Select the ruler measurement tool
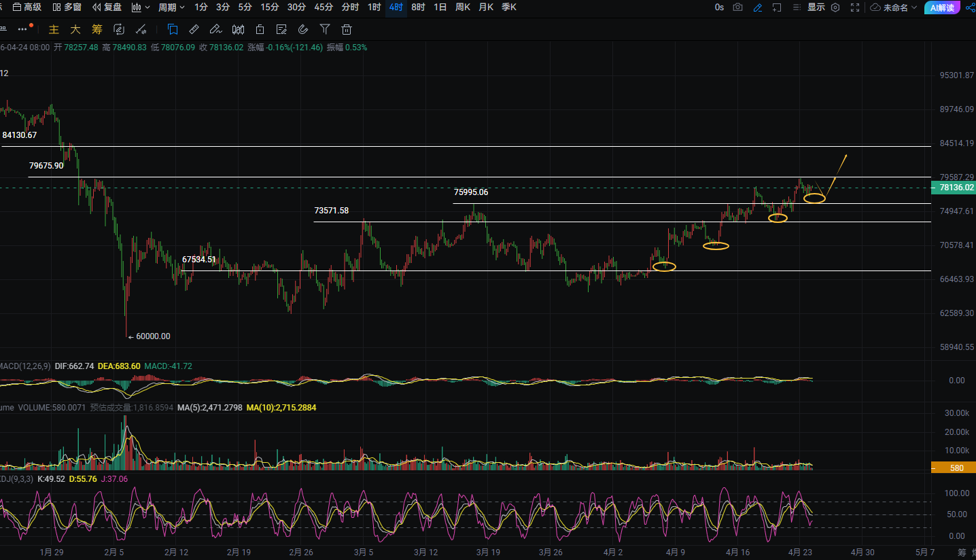 pos(194,30)
